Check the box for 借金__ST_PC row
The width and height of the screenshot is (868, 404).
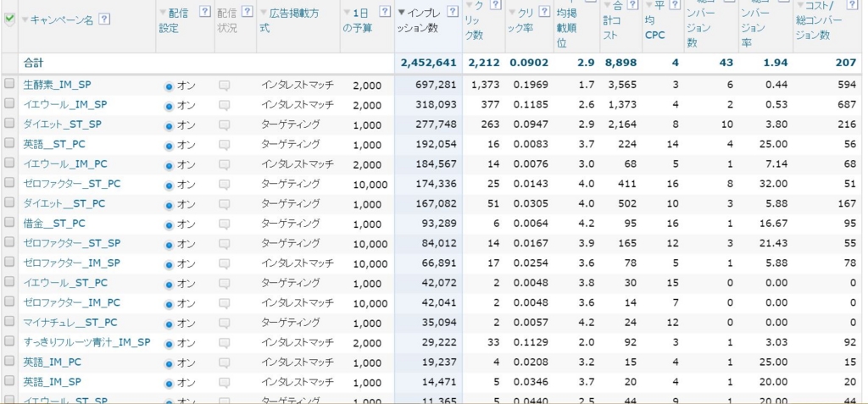[9, 222]
